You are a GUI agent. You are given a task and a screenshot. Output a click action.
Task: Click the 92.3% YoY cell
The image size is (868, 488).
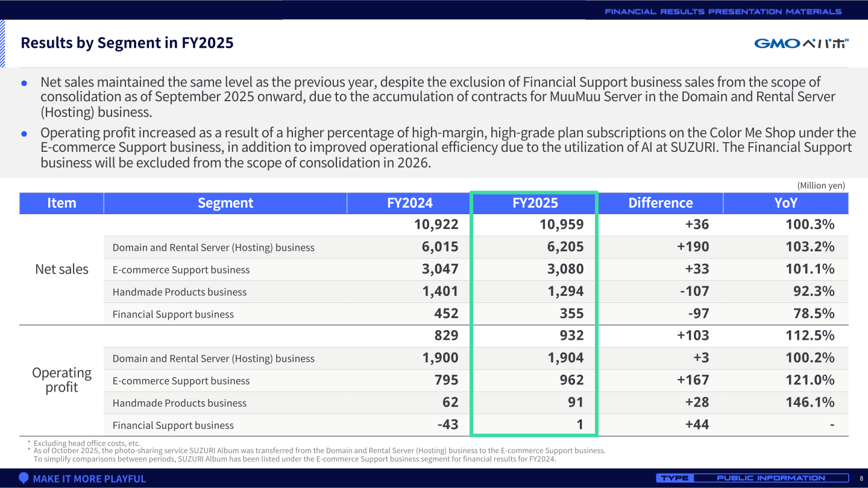click(x=814, y=292)
